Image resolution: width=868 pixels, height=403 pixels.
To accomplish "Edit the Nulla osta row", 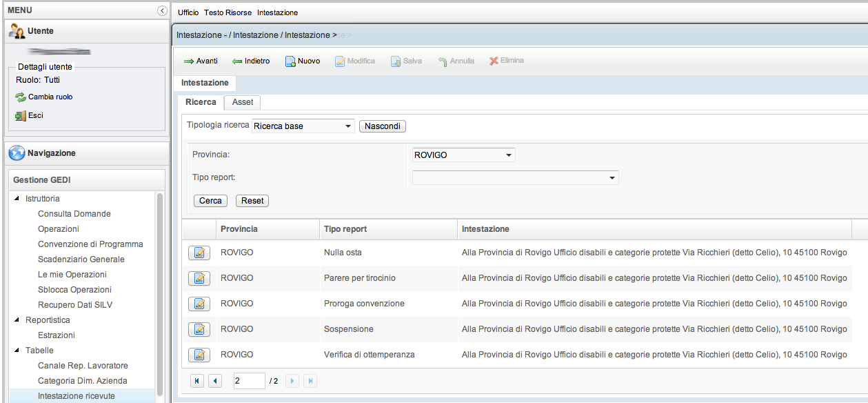I will [199, 253].
